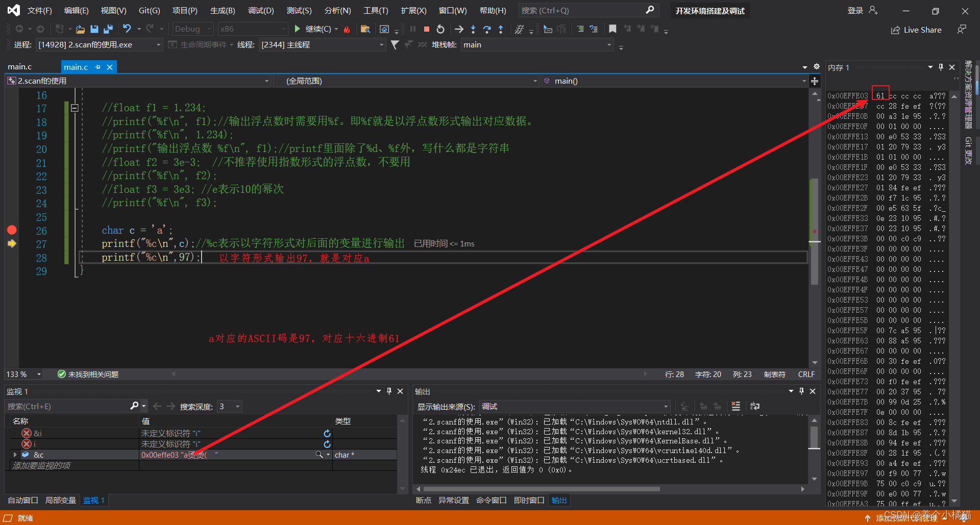Switch to the 自动窗口 tab
The width and height of the screenshot is (980, 525).
click(23, 501)
